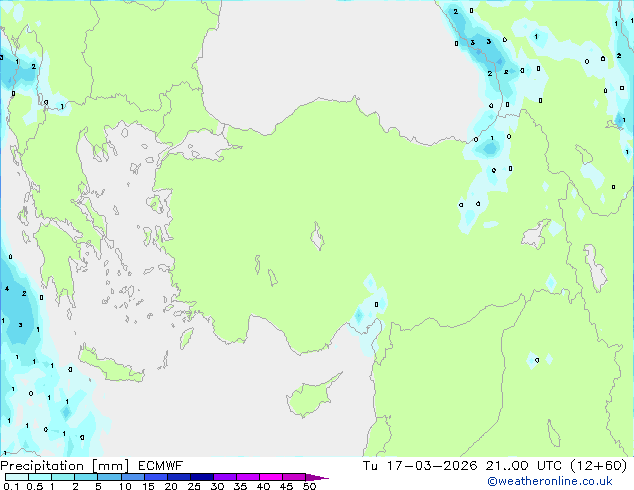Pick legend swatch between 40 and 45
Viewport: 634px width, 490px height.
[271, 477]
